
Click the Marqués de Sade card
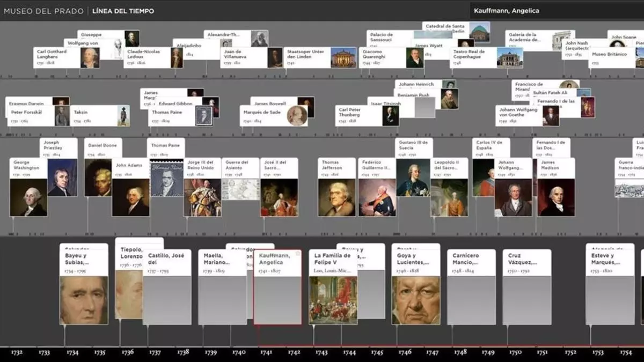click(274, 115)
